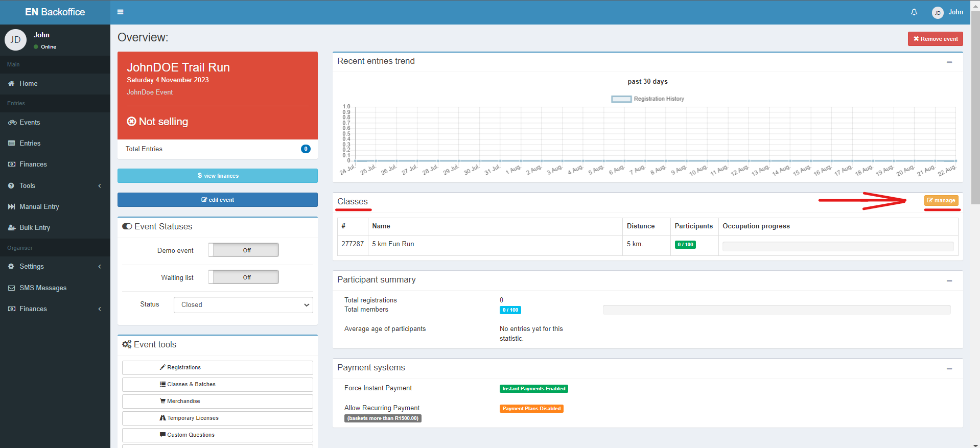The height and width of the screenshot is (448, 980).
Task: Click the hamburger menu icon in top bar
Action: pos(120,12)
